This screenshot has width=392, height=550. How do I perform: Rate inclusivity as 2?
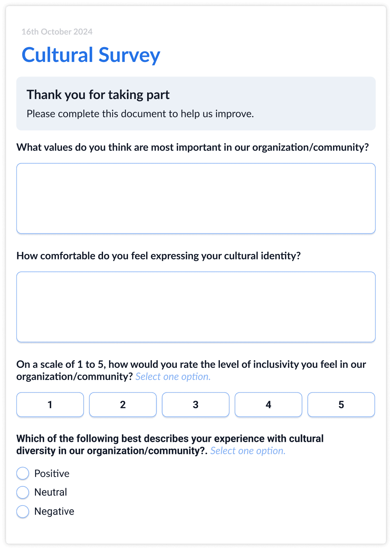123,405
